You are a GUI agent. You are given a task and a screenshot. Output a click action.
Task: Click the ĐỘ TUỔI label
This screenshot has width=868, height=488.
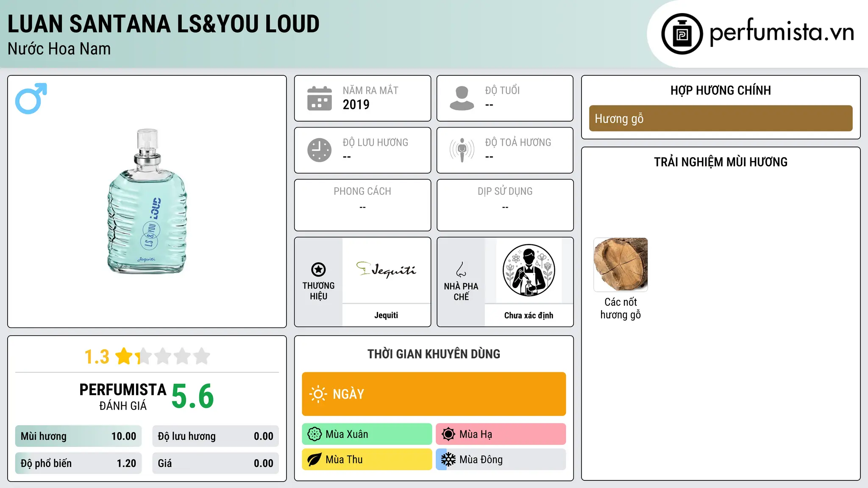click(x=502, y=90)
